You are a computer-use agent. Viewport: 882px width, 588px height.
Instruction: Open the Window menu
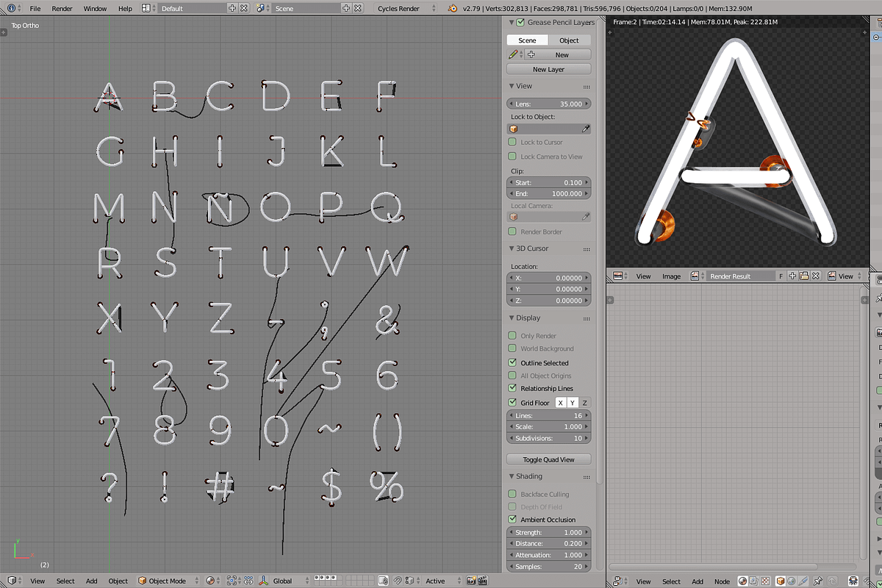pos(95,8)
